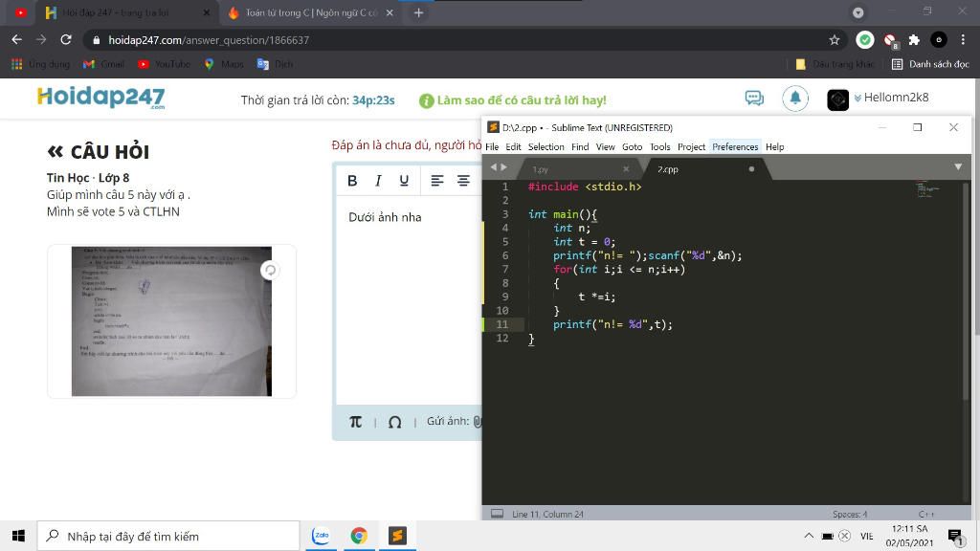Close the 1.py tab
Image resolution: width=980 pixels, height=551 pixels.
[626, 168]
